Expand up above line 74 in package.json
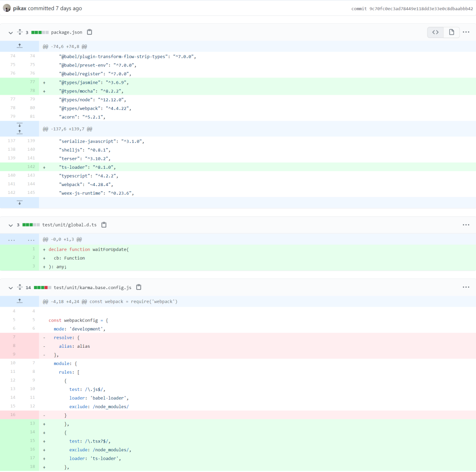Image resolution: width=476 pixels, height=472 pixels. tap(19, 46)
